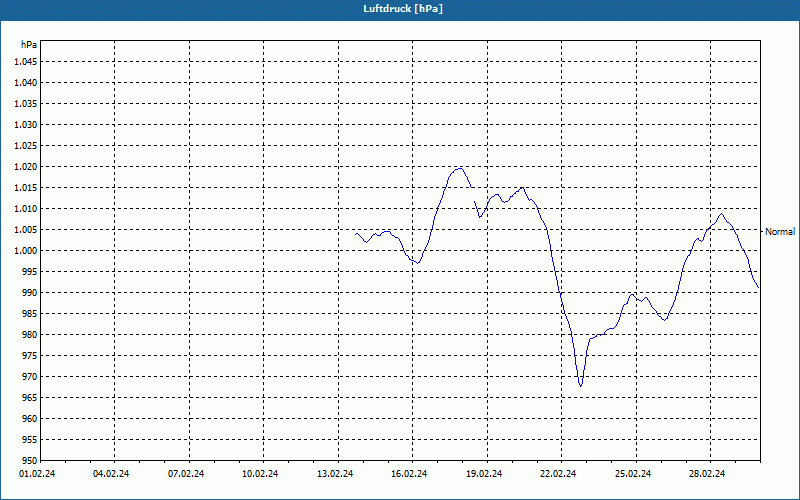
Task: Click the 19.02.24 date label
Action: (484, 474)
